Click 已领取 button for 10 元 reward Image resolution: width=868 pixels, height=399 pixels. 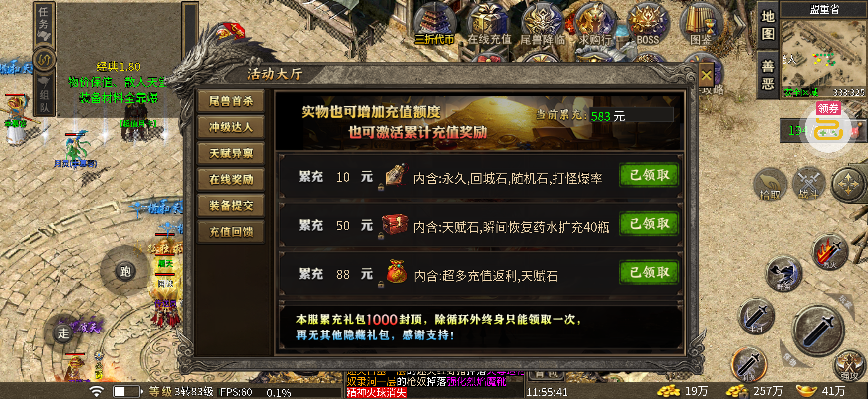[649, 175]
